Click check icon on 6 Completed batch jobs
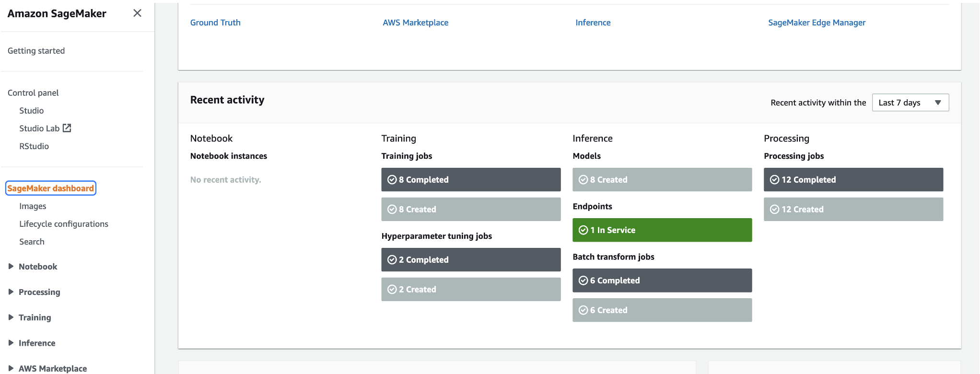The width and height of the screenshot is (980, 374). (x=583, y=280)
